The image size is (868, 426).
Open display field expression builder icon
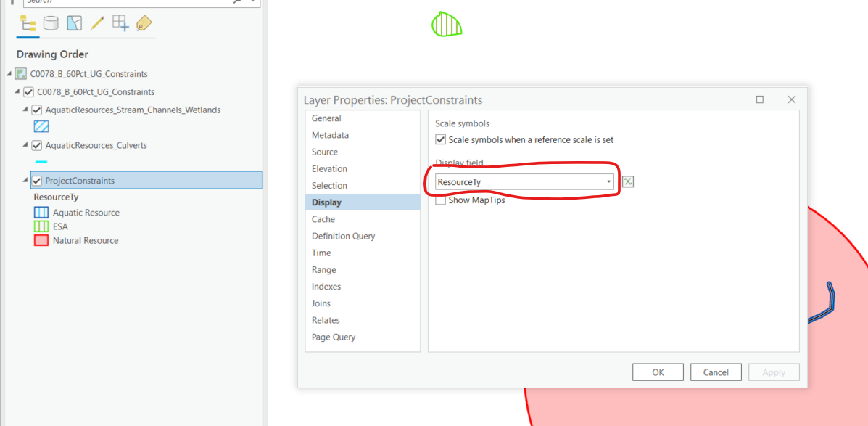628,181
